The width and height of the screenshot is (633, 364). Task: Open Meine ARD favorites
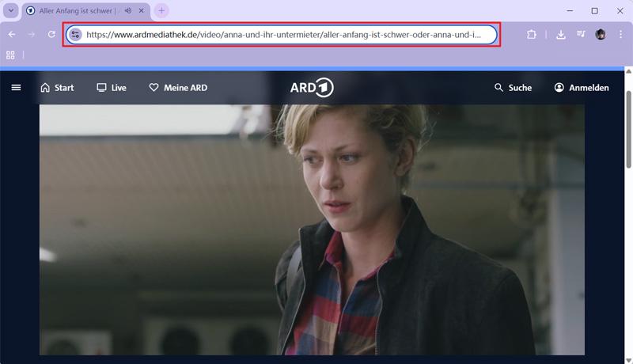click(x=178, y=88)
